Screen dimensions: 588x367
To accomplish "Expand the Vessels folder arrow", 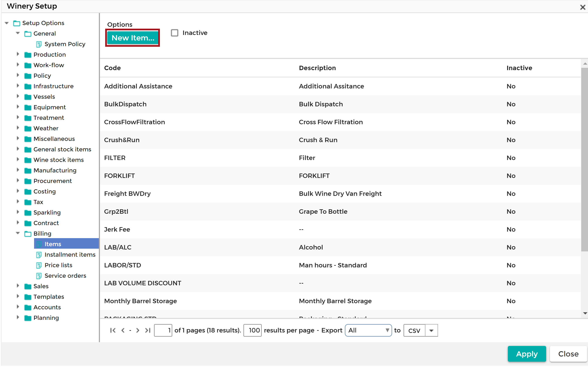I will coord(18,96).
